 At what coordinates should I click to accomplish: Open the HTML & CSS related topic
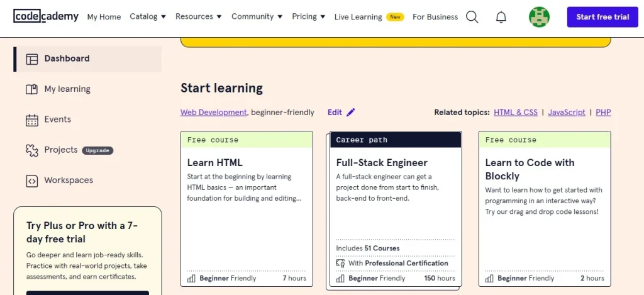pyautogui.click(x=516, y=112)
